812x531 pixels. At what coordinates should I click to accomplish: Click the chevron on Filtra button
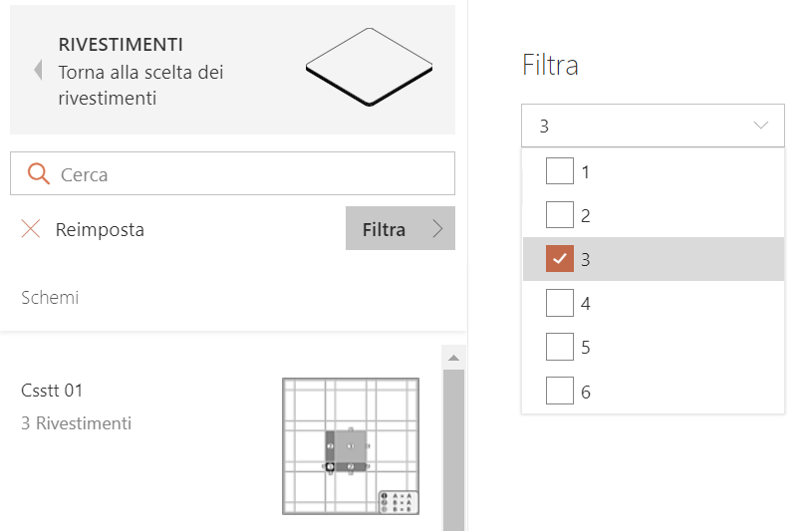[438, 228]
